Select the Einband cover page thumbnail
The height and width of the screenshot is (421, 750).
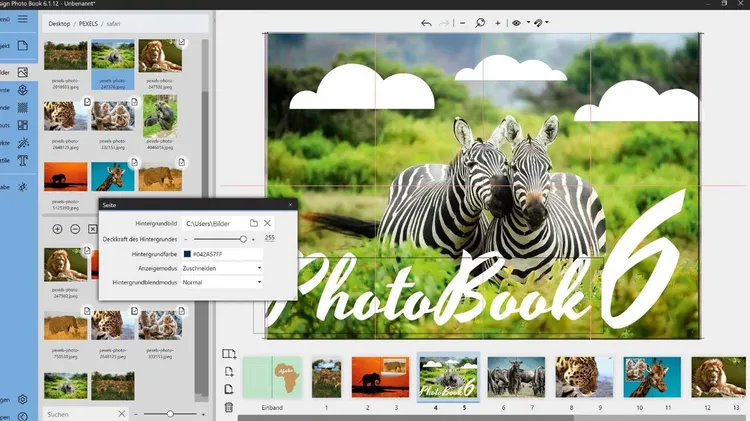(x=272, y=377)
